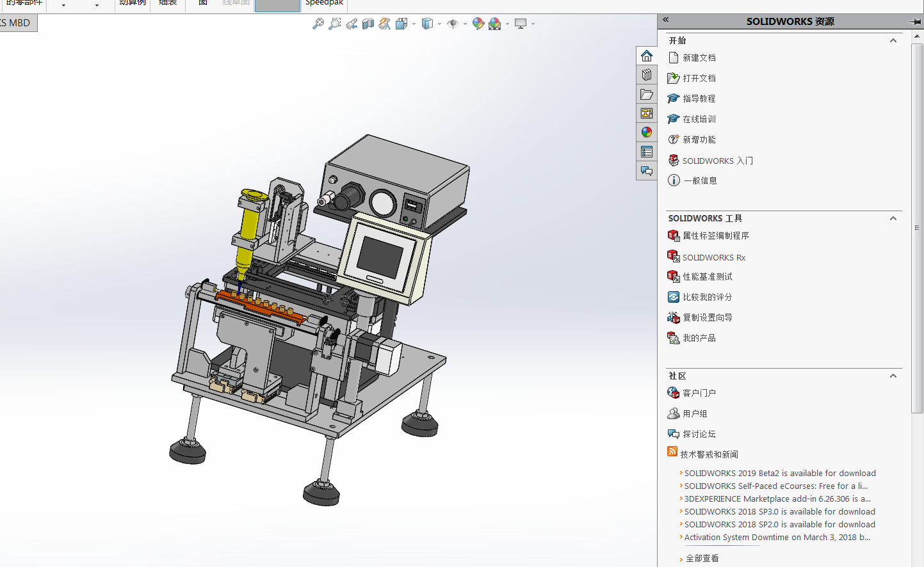Screen dimensions: 924x567
Task: Open the File Explorer folder tab icon
Action: click(x=647, y=94)
